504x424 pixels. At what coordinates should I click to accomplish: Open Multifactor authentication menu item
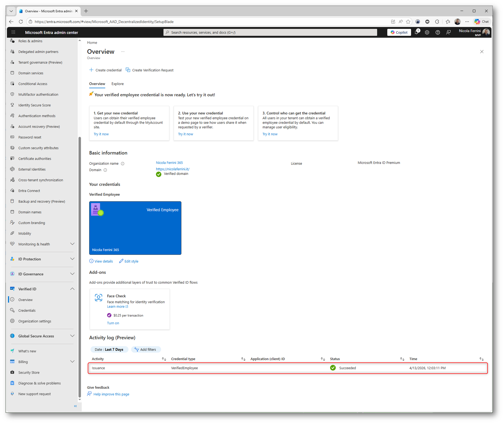[38, 94]
